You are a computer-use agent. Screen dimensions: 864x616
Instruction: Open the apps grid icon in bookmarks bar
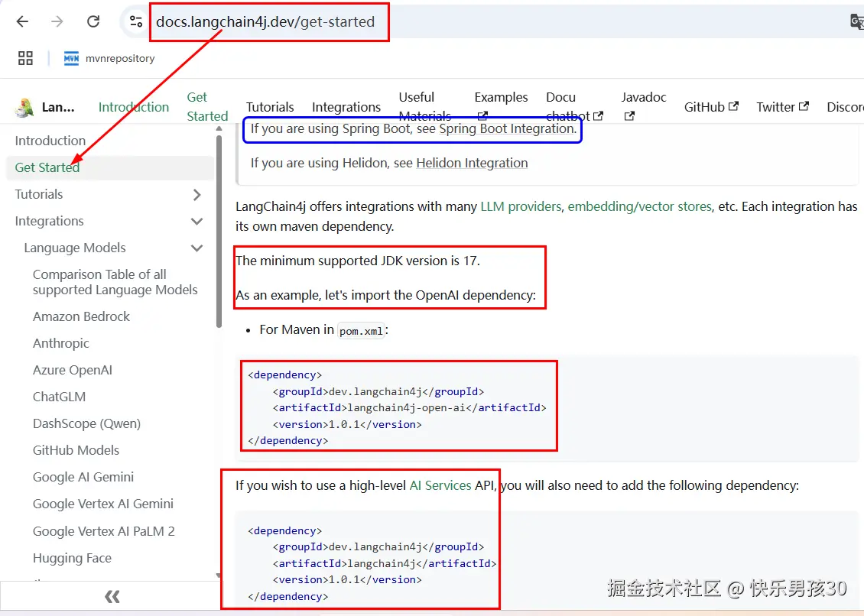click(x=25, y=58)
